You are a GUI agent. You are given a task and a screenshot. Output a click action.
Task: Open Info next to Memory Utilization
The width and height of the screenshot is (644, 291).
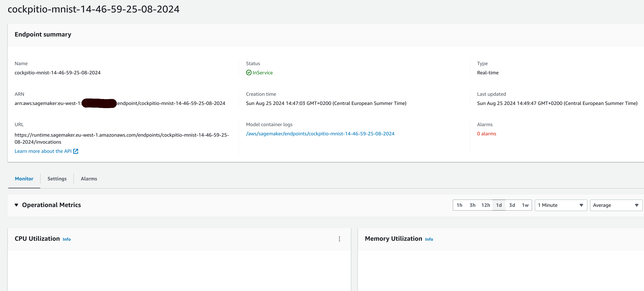tap(429, 239)
